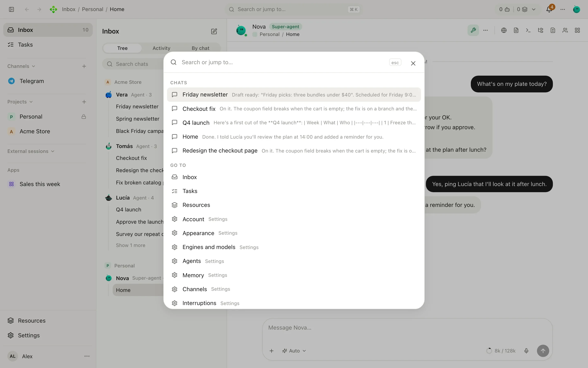Click the Message Nova text box
The height and width of the screenshot is (368, 588).
pyautogui.click(x=407, y=328)
